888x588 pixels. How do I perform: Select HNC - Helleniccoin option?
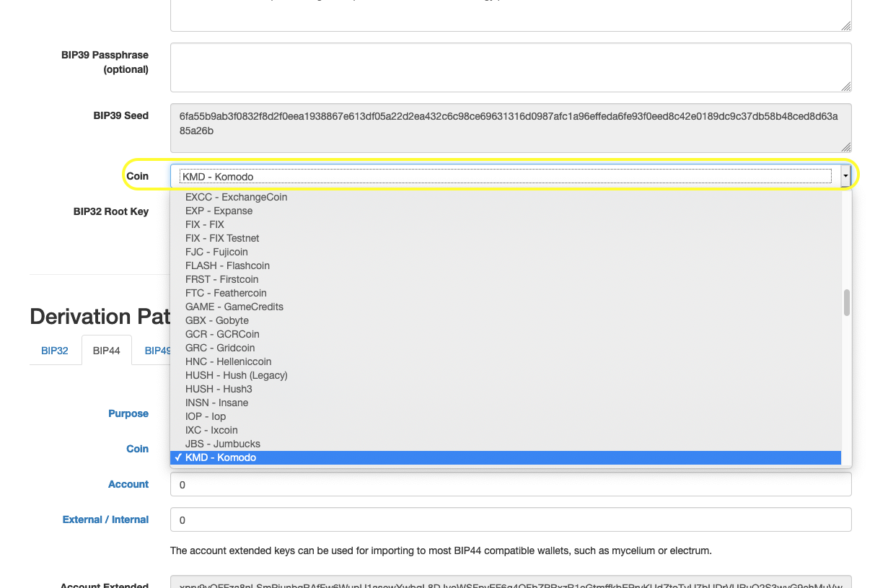click(x=506, y=361)
